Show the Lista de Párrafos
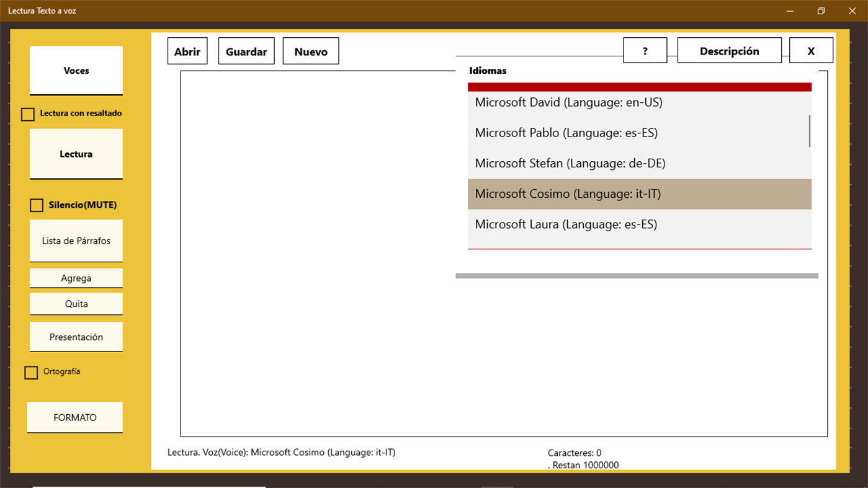868x488 pixels. (76, 241)
